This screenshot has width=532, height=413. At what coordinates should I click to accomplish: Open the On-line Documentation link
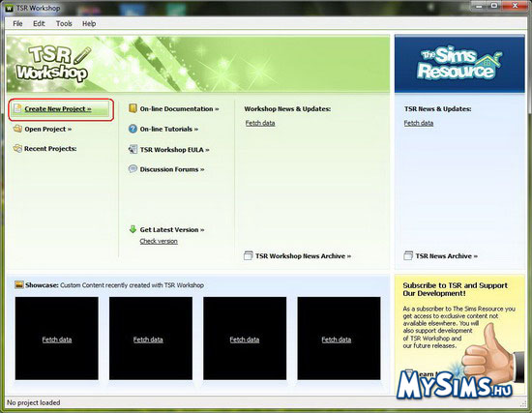[x=179, y=109]
